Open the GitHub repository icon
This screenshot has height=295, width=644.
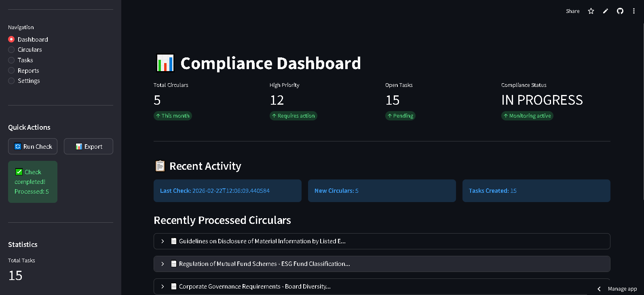(620, 11)
